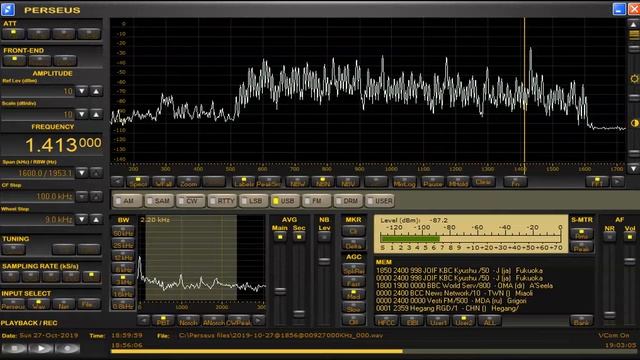Screen dimensions: 640x360
Task: Toggle the Labels button
Action: [x=244, y=182]
